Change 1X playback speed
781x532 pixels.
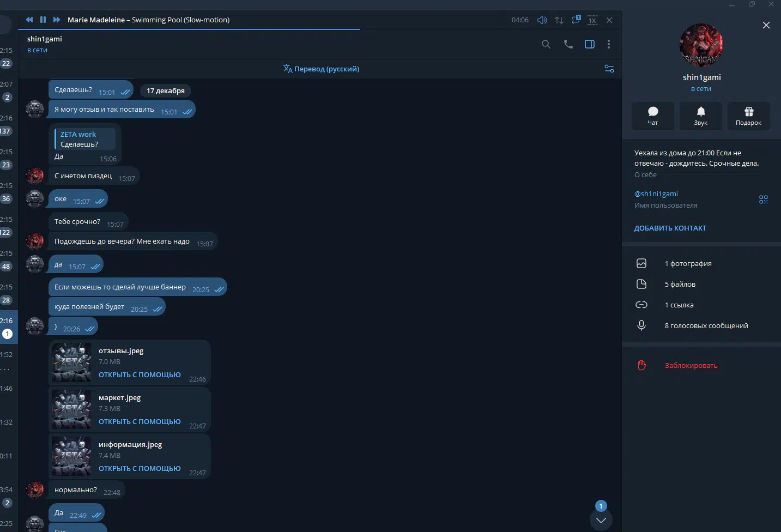tap(592, 20)
